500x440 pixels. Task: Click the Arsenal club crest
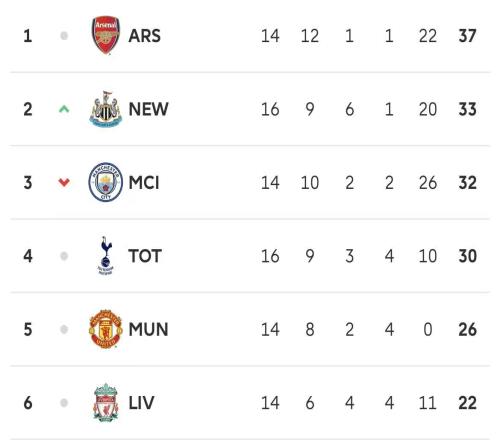(106, 35)
